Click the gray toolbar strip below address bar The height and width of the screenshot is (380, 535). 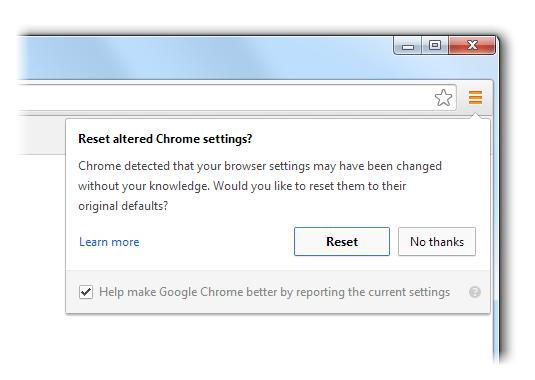click(x=41, y=135)
